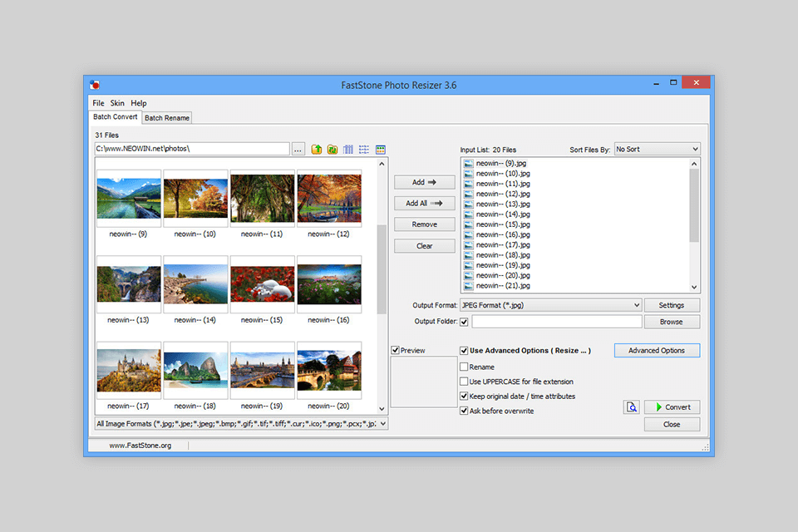Click input list scroll up arrow
Image resolution: width=798 pixels, height=532 pixels.
pyautogui.click(x=694, y=164)
